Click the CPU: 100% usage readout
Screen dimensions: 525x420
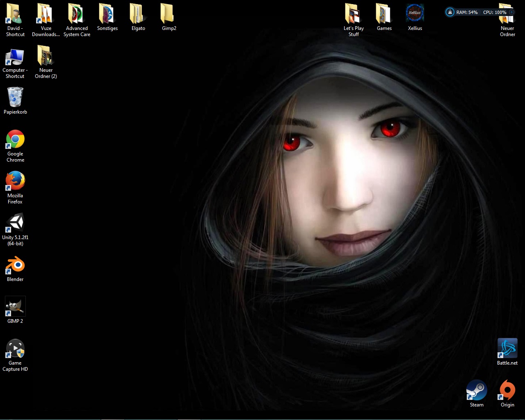[494, 12]
